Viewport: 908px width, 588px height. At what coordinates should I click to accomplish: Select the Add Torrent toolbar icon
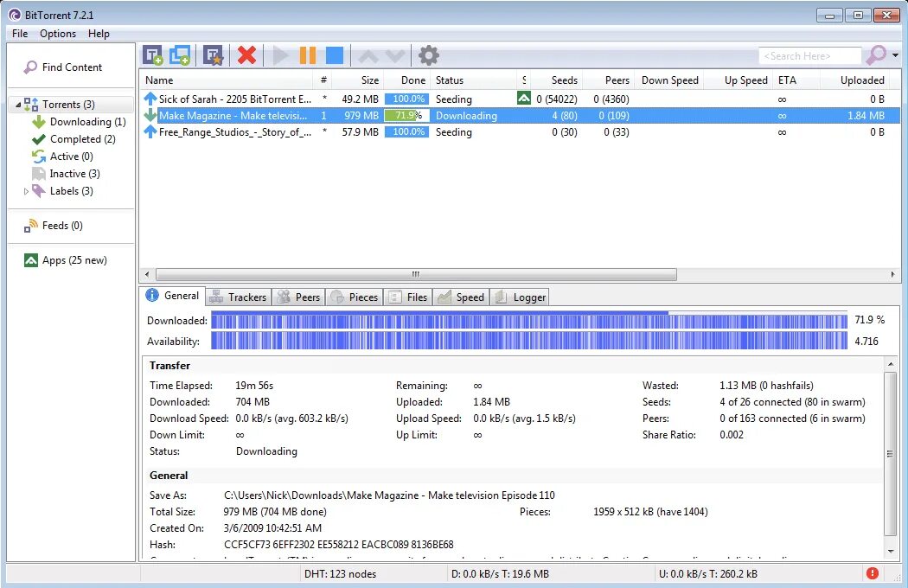[x=154, y=54]
